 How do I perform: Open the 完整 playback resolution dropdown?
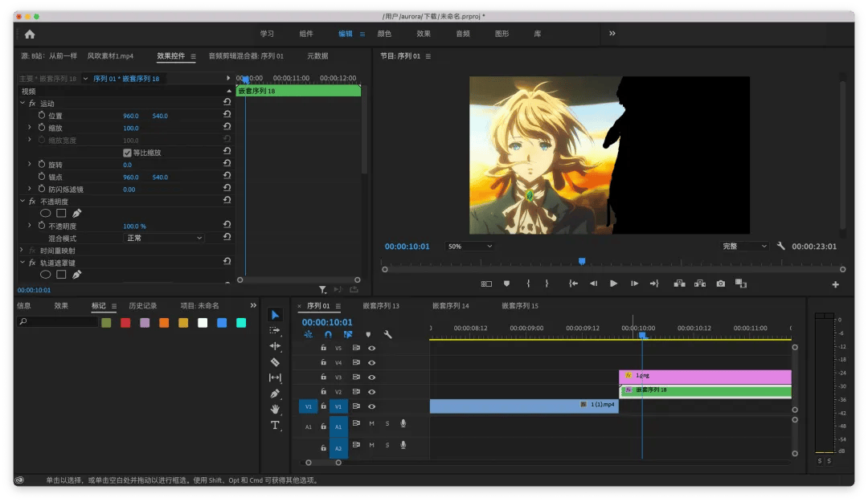(x=744, y=247)
